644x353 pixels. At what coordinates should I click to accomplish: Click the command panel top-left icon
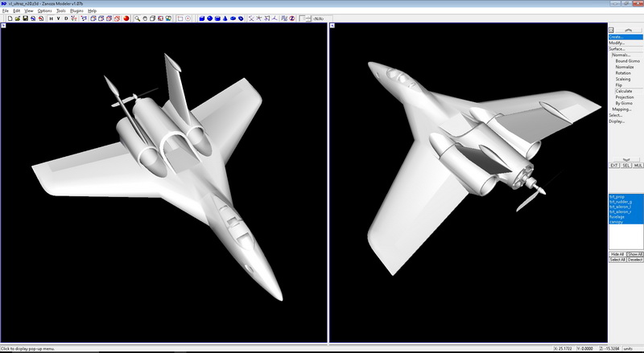(x=611, y=30)
